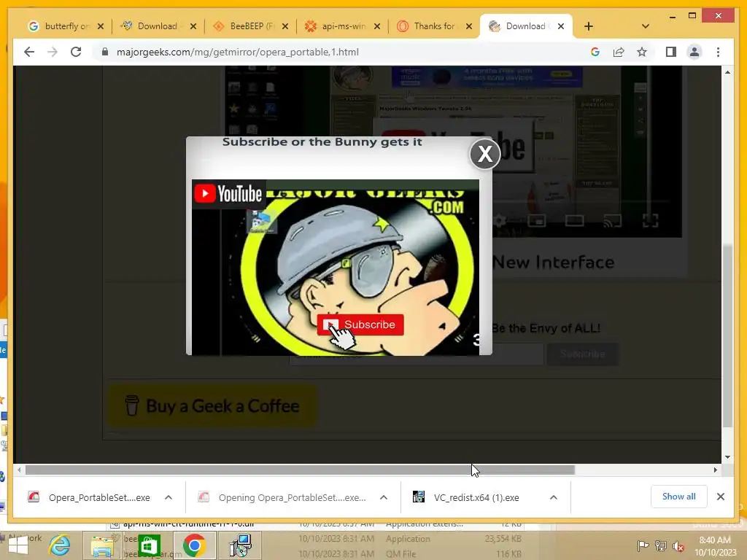Screen dimensions: 747x560
Task: Close the BeeBEEP tab
Action: 285,26
